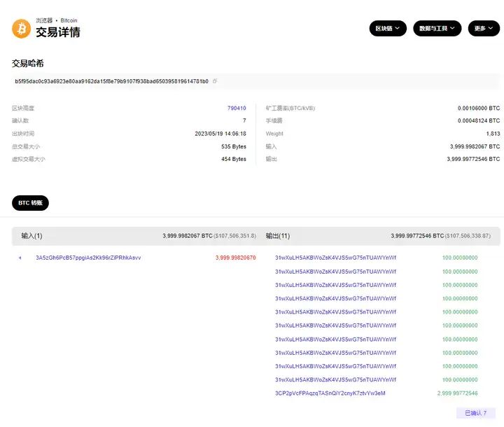Click the 矿工费率(BTC/kVB) label
Screen dimensions: 504x427
290,108
